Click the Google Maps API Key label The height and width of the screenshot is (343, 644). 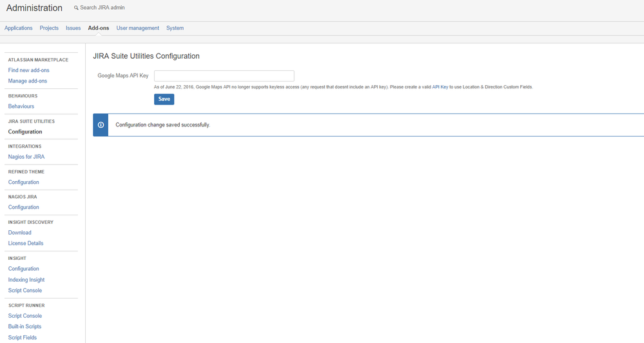coord(122,75)
